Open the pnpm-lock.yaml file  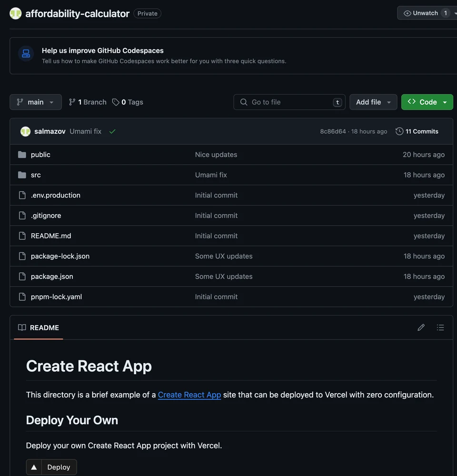tap(57, 297)
